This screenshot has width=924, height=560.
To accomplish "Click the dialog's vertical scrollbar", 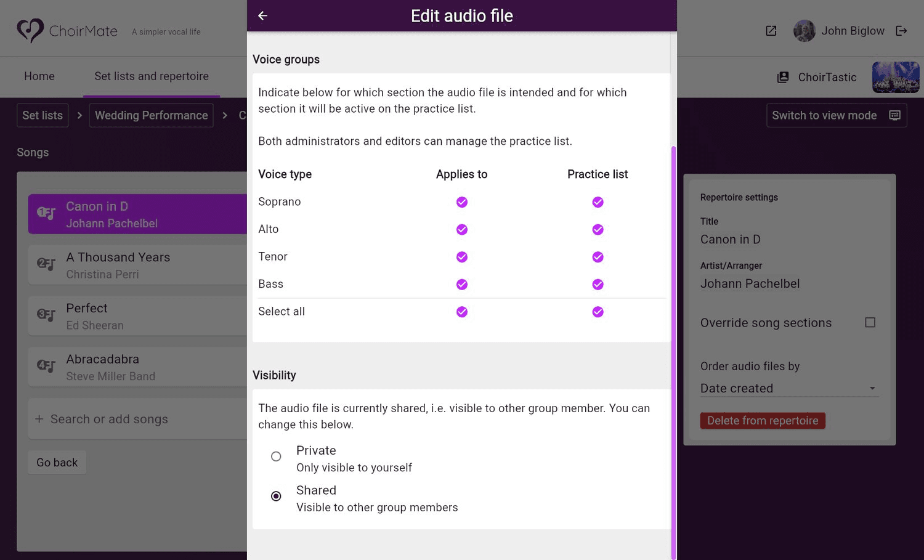I will pos(673,352).
